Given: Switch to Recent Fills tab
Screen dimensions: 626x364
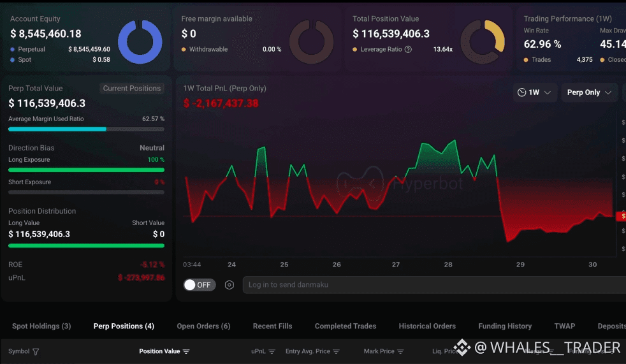Looking at the screenshot, I should [272, 326].
